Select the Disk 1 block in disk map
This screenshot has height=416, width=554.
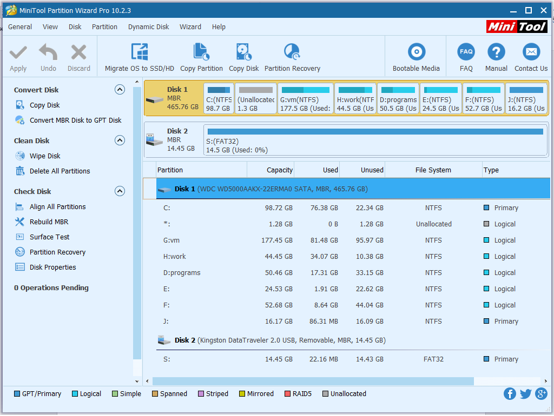pyautogui.click(x=173, y=98)
